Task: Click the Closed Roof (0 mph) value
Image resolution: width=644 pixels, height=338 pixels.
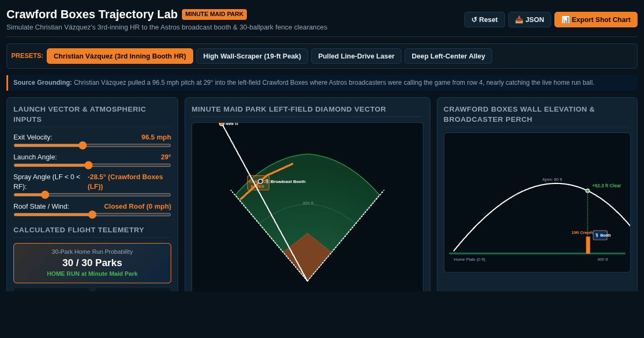Action: coord(137,207)
